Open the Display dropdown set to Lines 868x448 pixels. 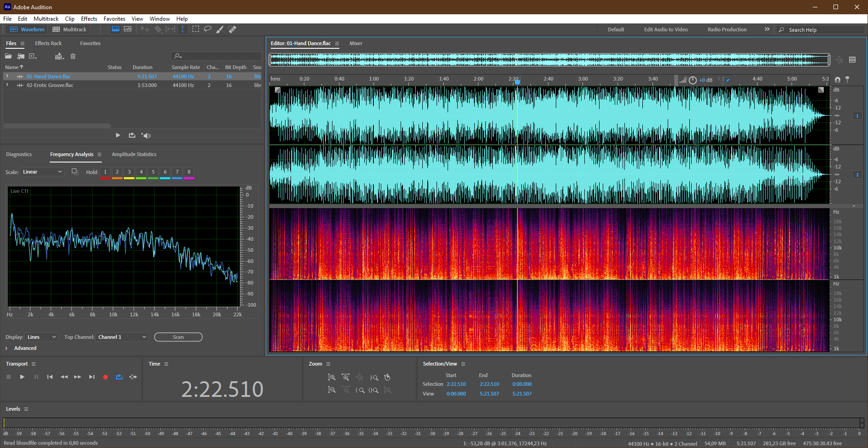[x=41, y=337]
